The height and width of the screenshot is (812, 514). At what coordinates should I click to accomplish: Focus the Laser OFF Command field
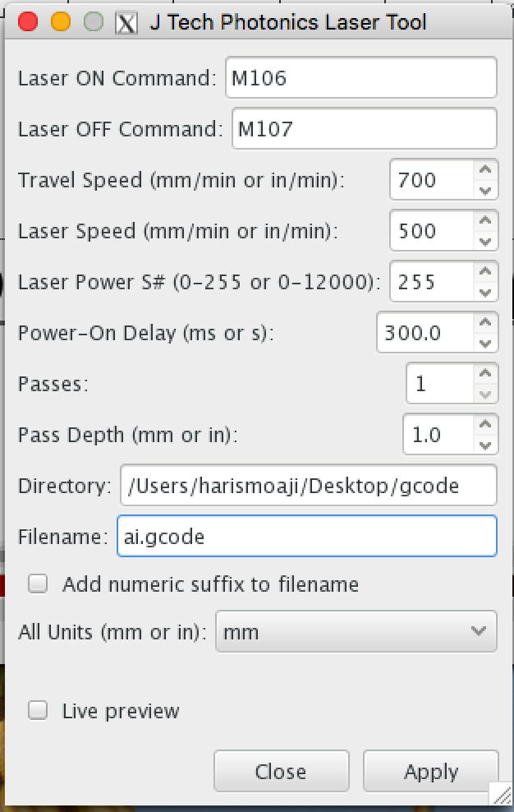click(364, 129)
